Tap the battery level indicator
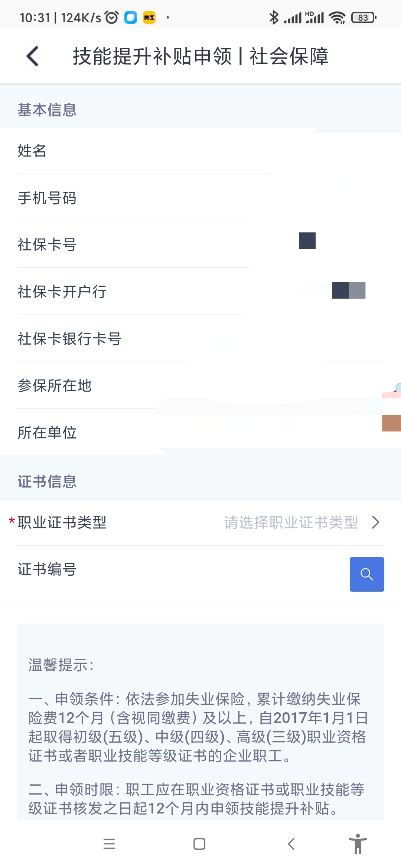 coord(363,17)
